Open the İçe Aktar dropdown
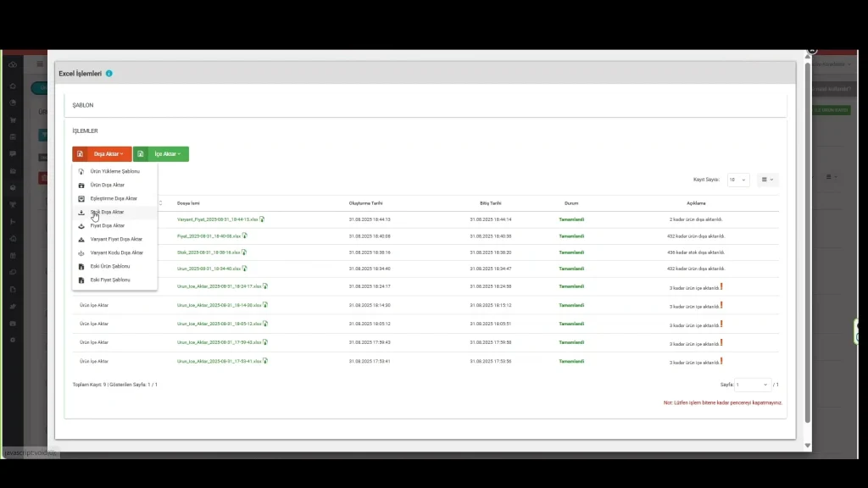 coord(167,154)
